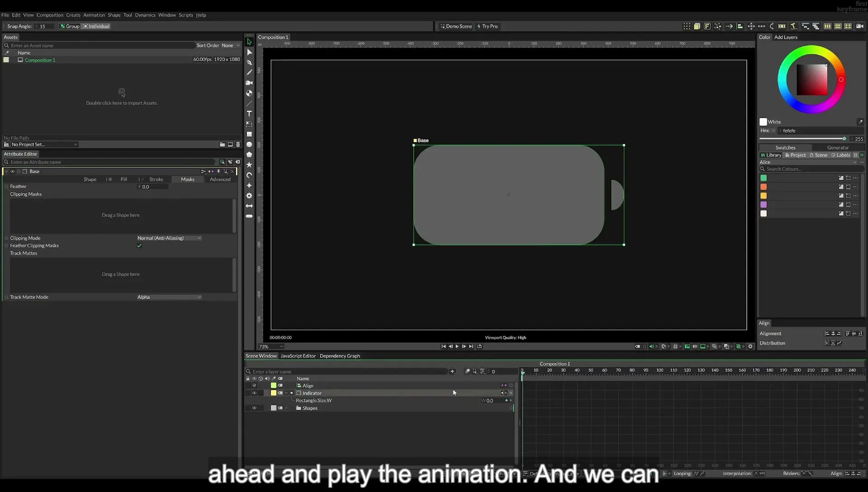This screenshot has width=868, height=492.
Task: Add a new layer with plus button
Action: tap(452, 372)
